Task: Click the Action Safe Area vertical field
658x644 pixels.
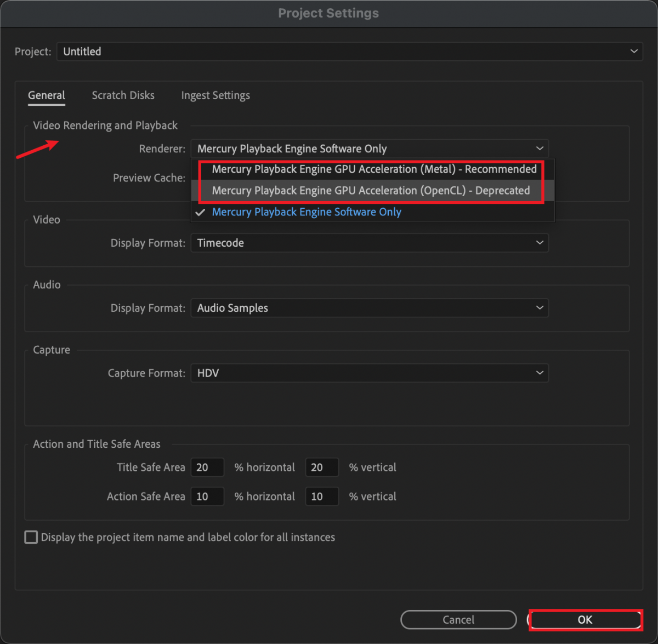Action: [x=322, y=496]
